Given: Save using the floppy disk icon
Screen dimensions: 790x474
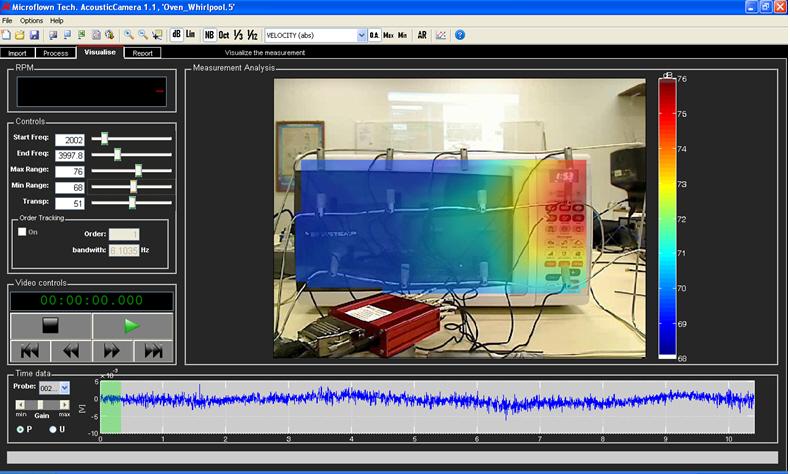Looking at the screenshot, I should 34,35.
